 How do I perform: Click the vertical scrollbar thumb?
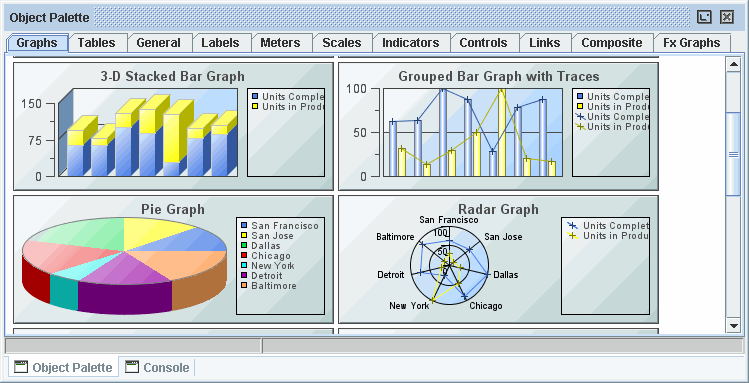tap(733, 154)
